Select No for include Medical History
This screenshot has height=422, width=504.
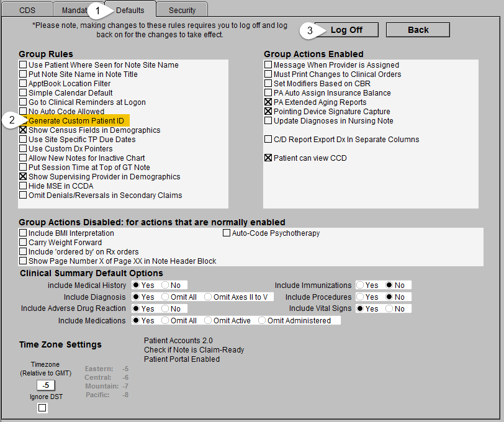165,285
